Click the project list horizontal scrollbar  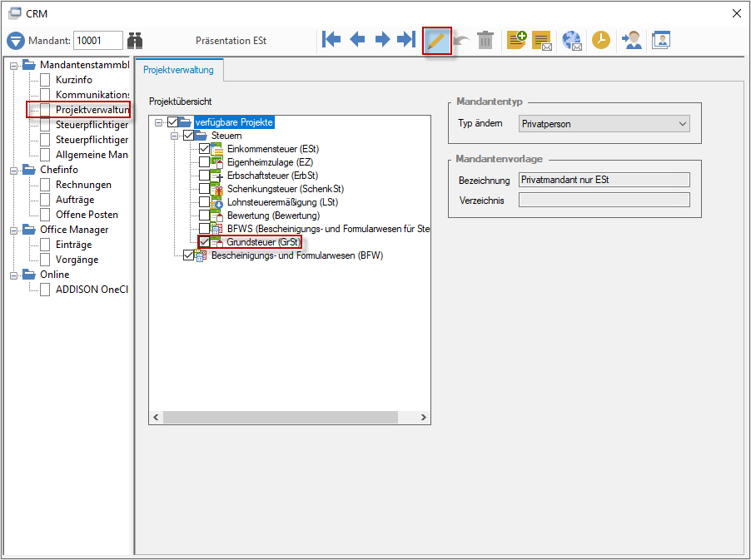281,418
